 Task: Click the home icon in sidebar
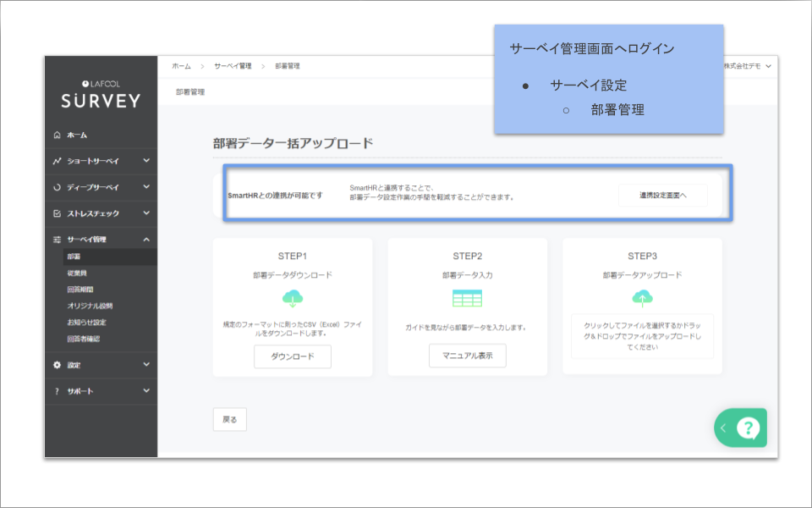tap(57, 135)
